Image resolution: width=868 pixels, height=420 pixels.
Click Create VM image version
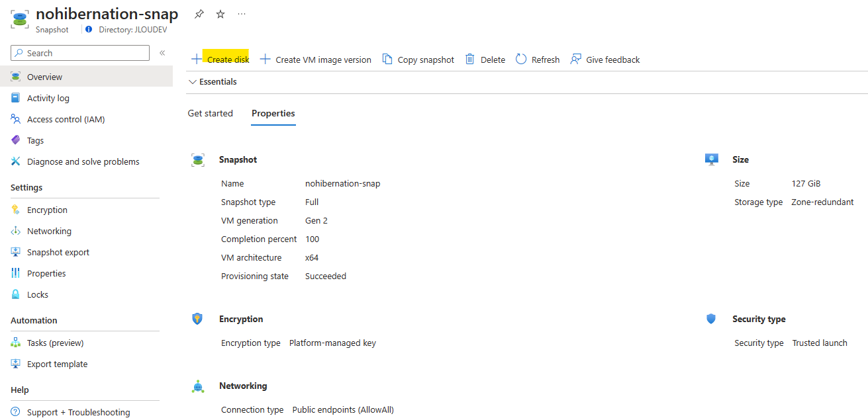(315, 60)
